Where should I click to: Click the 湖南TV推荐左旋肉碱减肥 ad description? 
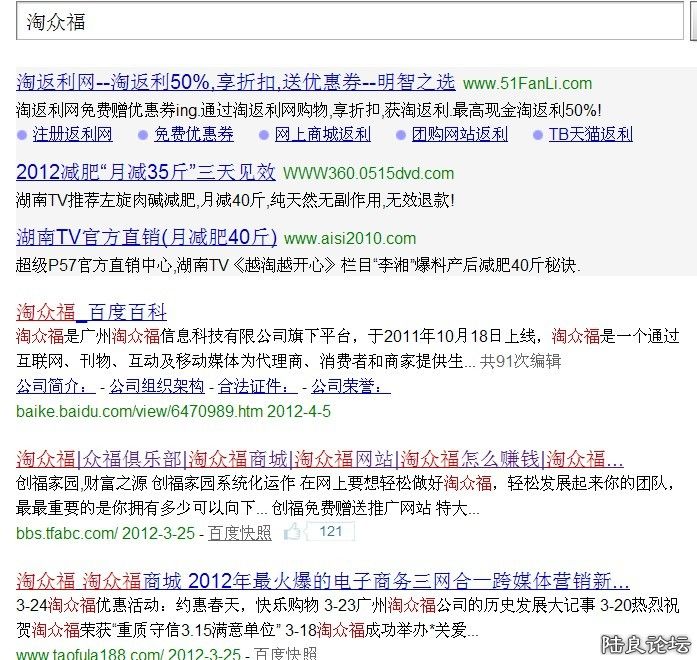(x=235, y=200)
